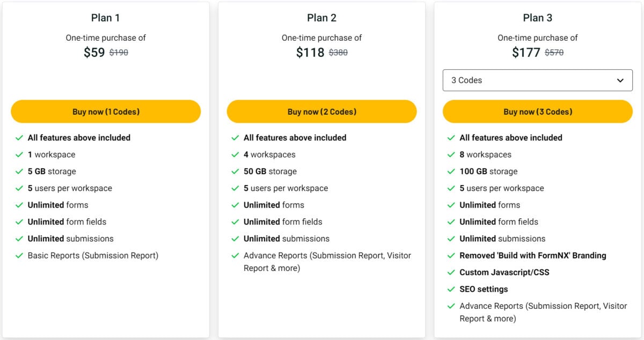644x340 pixels.
Task: Click the checkmark next to "5 GB storage"
Action: 19,171
